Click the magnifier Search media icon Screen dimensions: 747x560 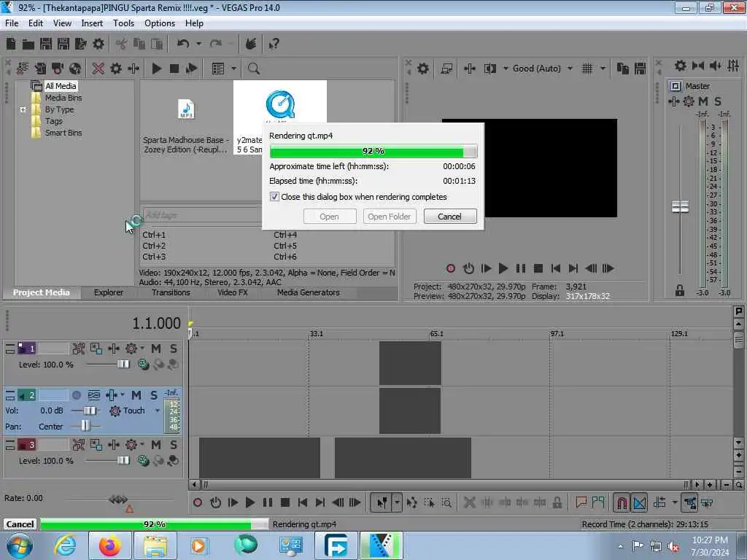click(x=253, y=69)
